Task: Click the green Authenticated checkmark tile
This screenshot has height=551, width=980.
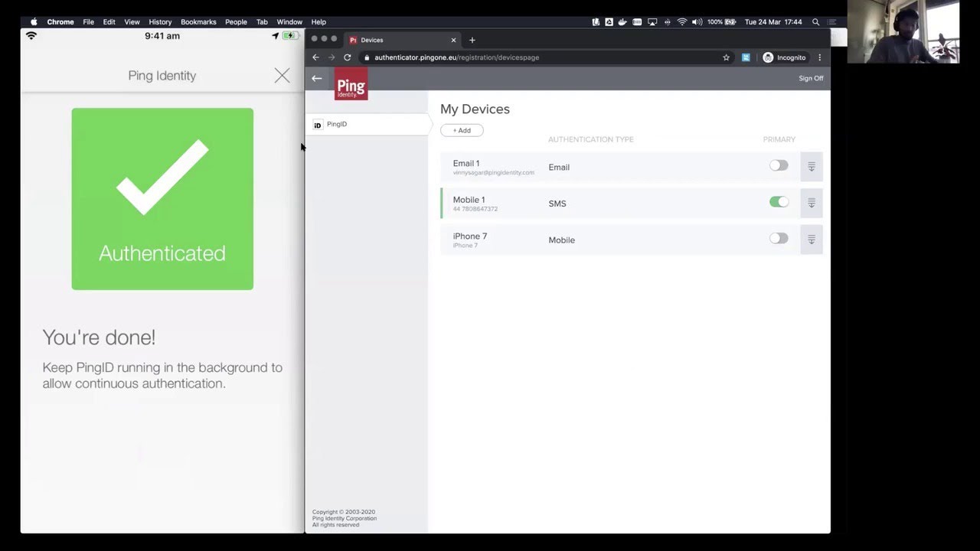Action: click(x=162, y=199)
